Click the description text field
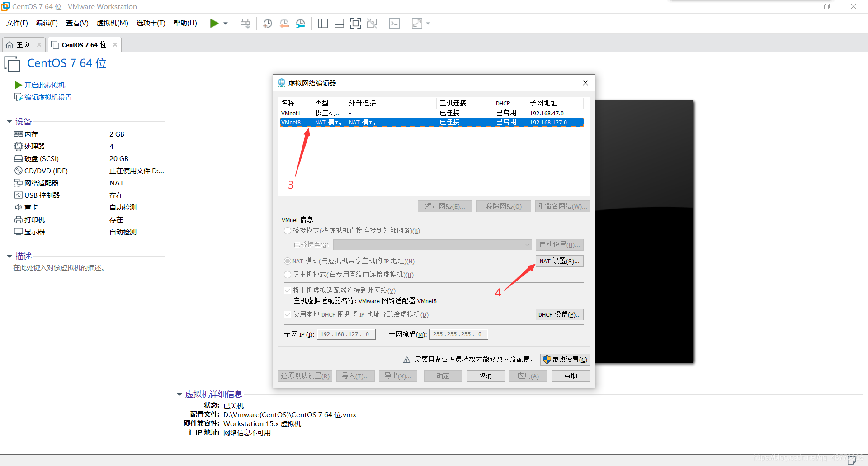Image resolution: width=868 pixels, height=466 pixels. coord(59,268)
